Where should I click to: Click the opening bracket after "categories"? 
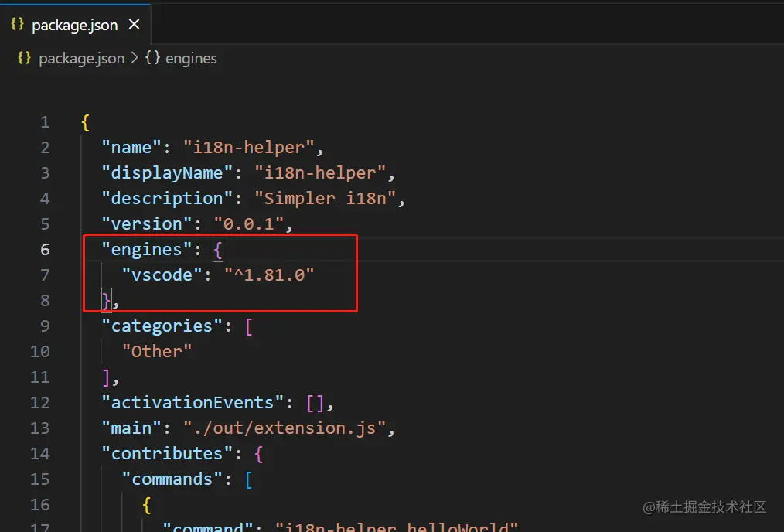click(249, 326)
